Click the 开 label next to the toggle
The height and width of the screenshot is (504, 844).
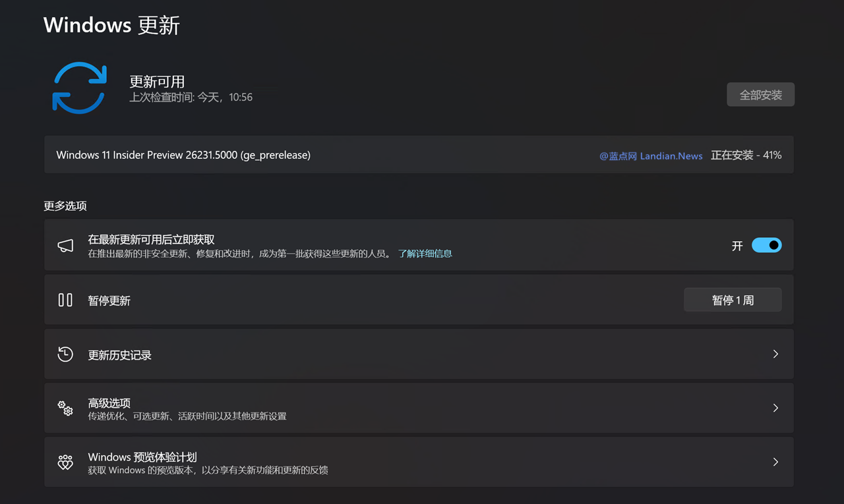[737, 246]
